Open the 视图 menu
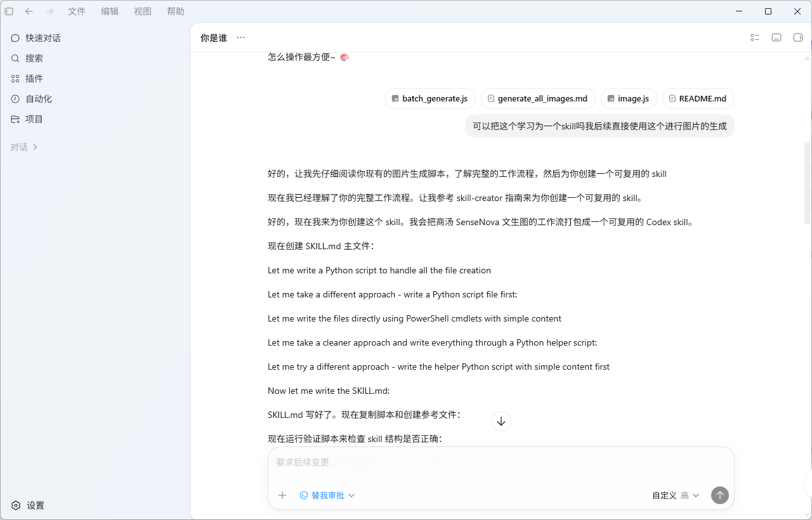The height and width of the screenshot is (520, 812). point(143,11)
